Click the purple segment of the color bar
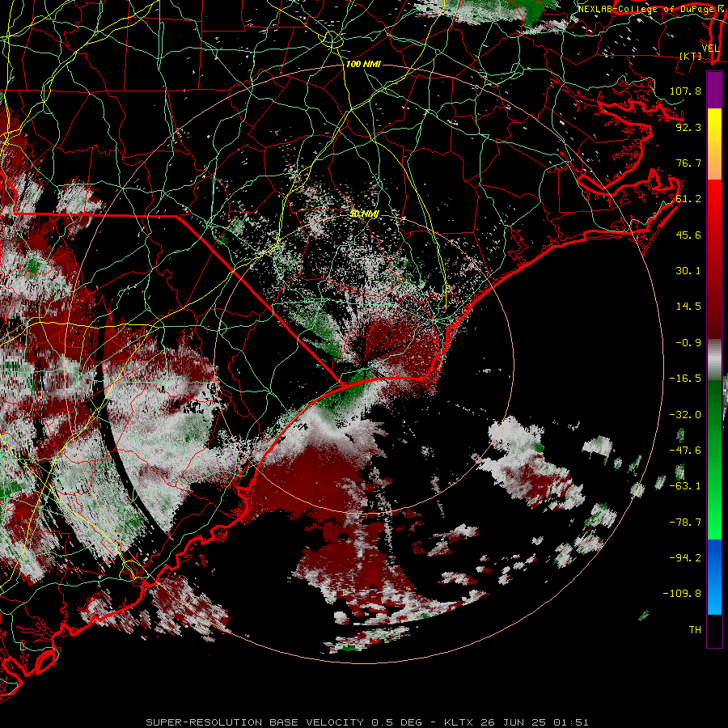Viewport: 728px width, 728px height. pyautogui.click(x=714, y=90)
